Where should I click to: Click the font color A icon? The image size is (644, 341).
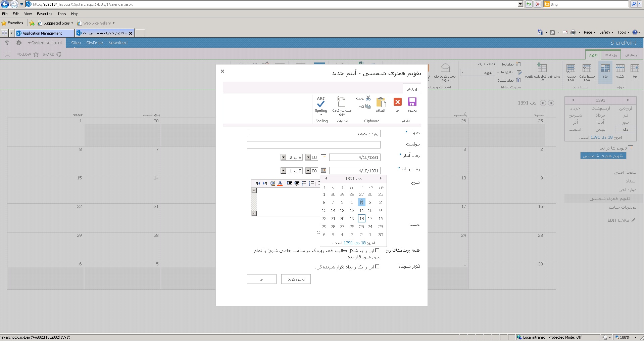pos(280,183)
